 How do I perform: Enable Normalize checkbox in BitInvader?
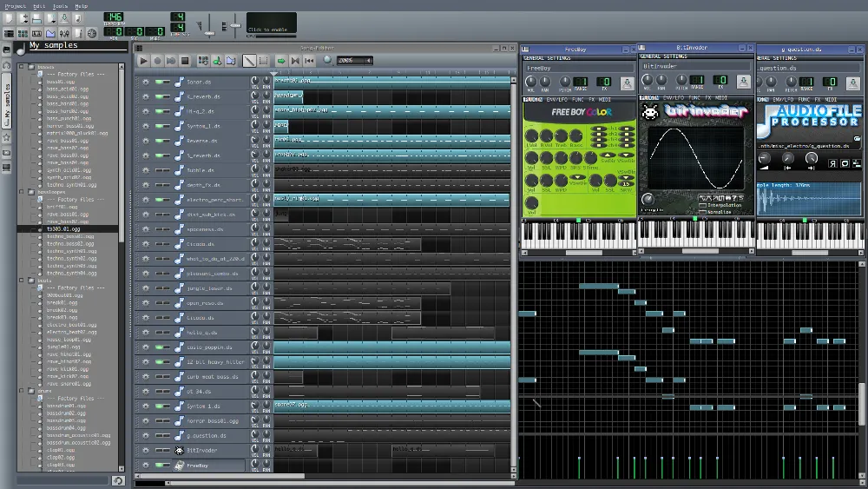(702, 212)
